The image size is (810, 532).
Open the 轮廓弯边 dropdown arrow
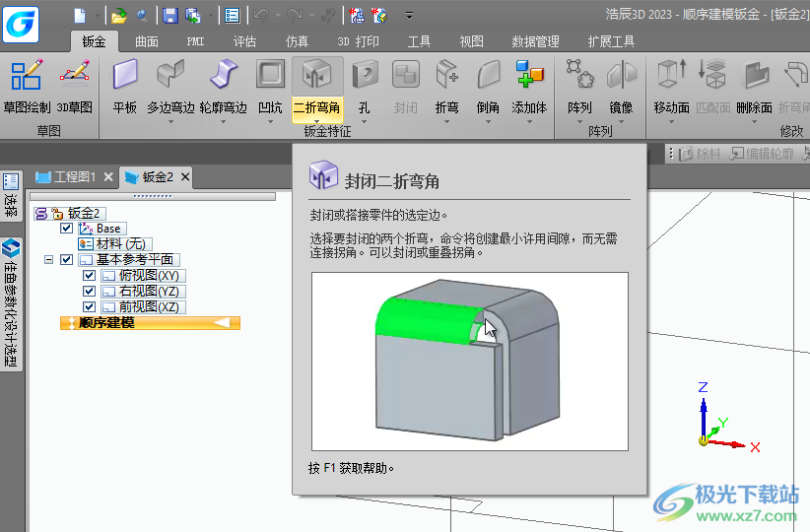pyautogui.click(x=223, y=122)
